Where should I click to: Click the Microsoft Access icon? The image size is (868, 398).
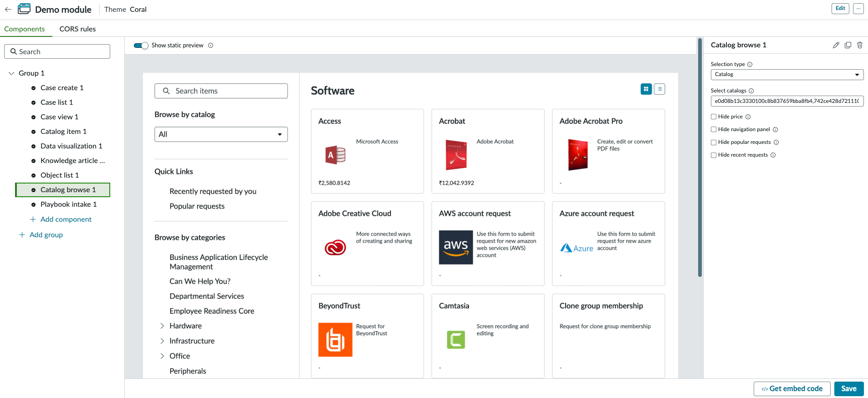(x=336, y=155)
